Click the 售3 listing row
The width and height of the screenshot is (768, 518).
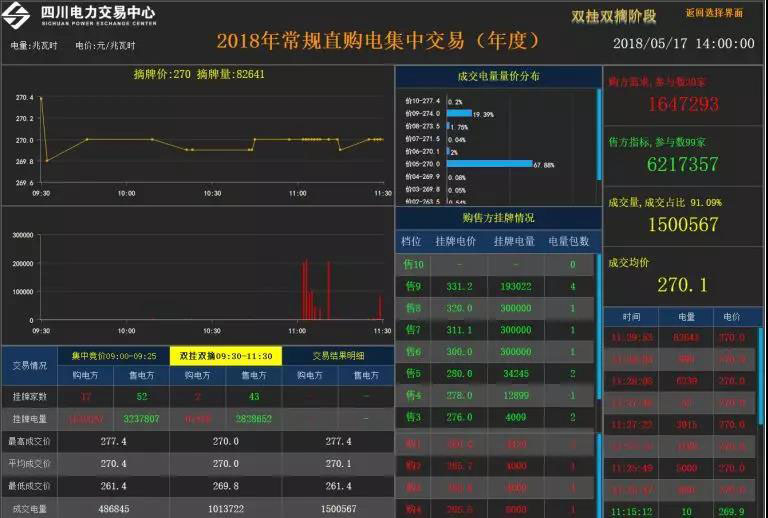click(x=497, y=417)
